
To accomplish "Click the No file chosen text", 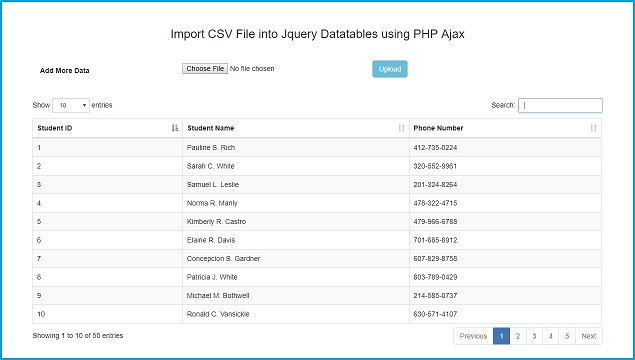I will 252,69.
